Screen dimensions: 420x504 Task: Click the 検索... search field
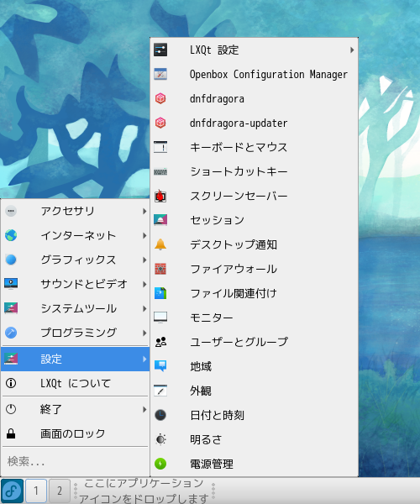(x=76, y=462)
